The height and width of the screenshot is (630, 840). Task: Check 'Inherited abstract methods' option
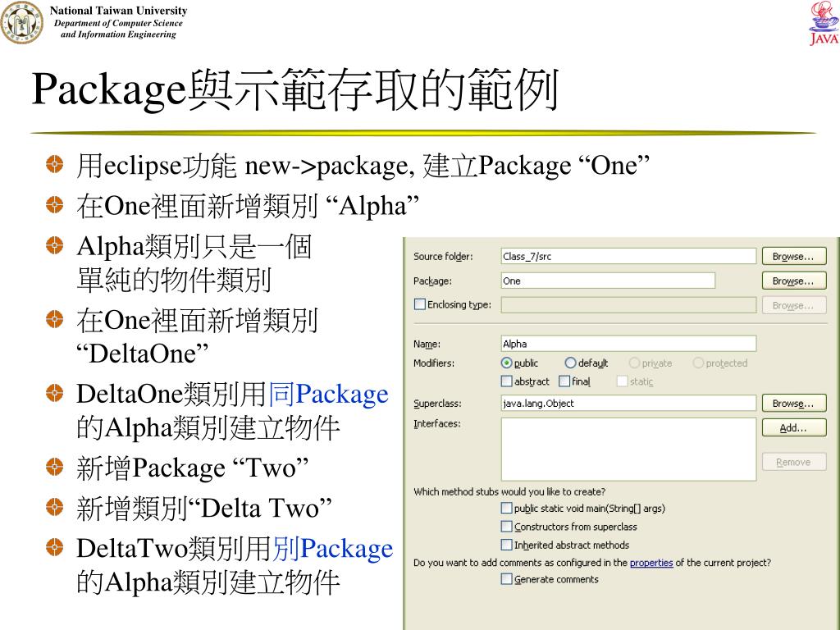pos(506,545)
